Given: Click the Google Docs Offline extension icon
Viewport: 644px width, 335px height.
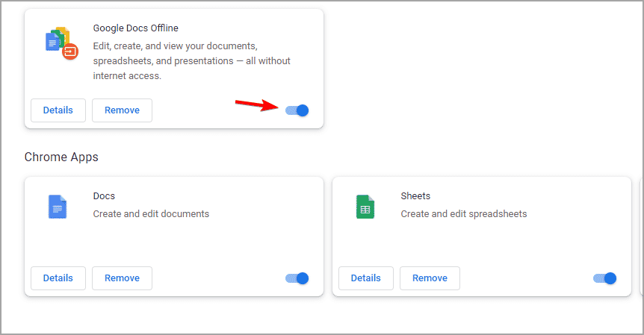Looking at the screenshot, I should click(61, 43).
